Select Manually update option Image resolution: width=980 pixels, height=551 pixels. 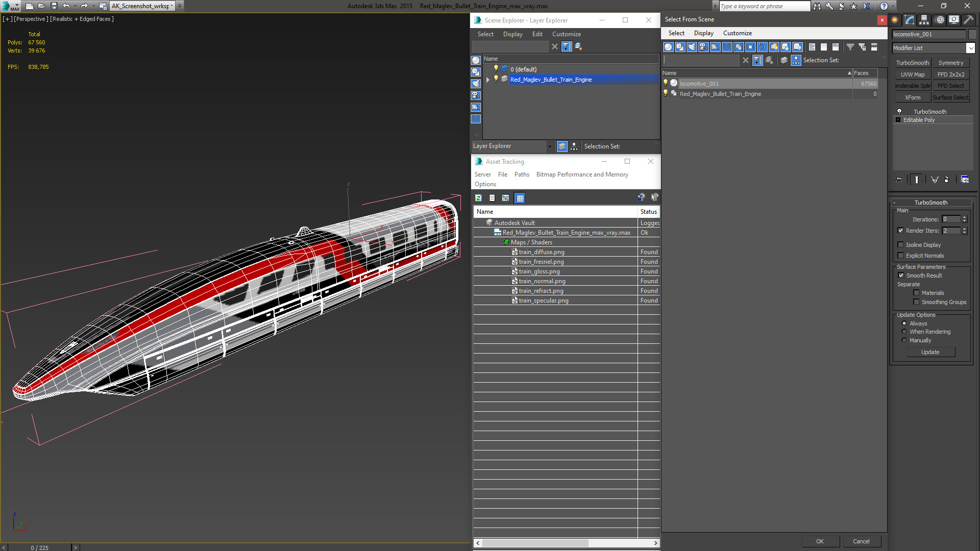[x=904, y=340]
